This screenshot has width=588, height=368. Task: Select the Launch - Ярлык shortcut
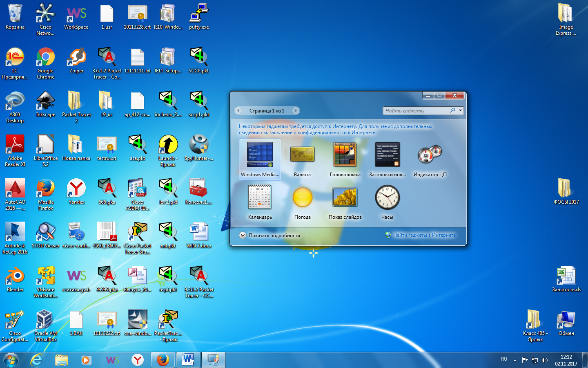tap(168, 151)
